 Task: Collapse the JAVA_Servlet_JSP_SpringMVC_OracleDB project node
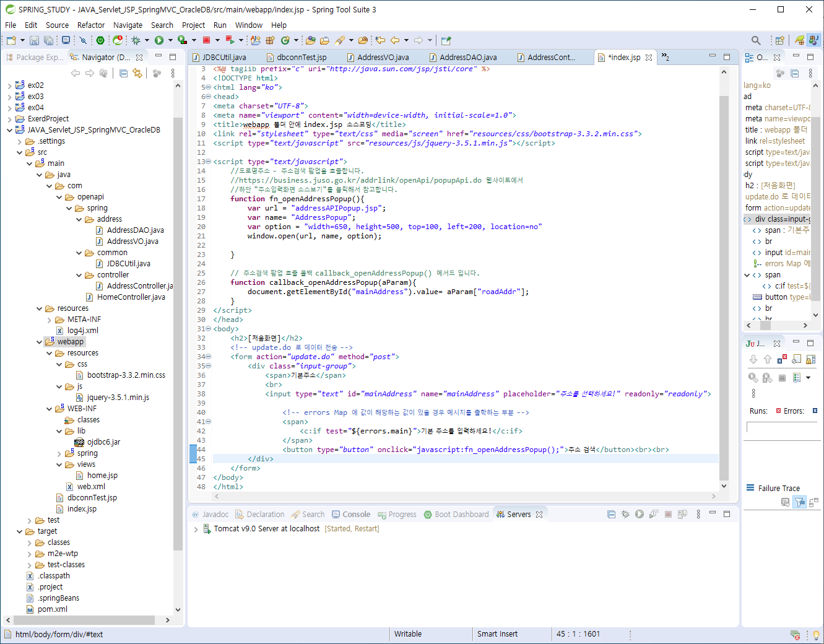pyautogui.click(x=9, y=130)
